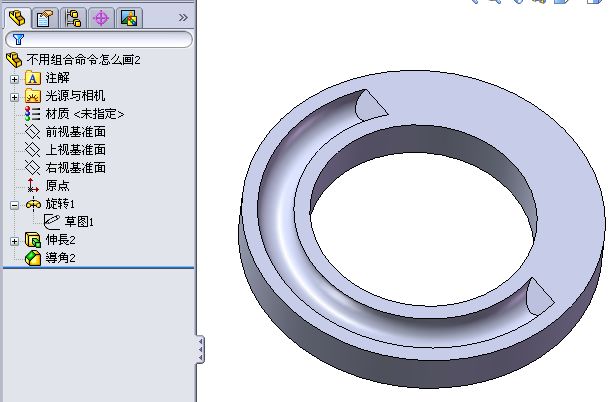
Task: Click the 旋转1 revolve feature icon
Action: pyautogui.click(x=33, y=204)
